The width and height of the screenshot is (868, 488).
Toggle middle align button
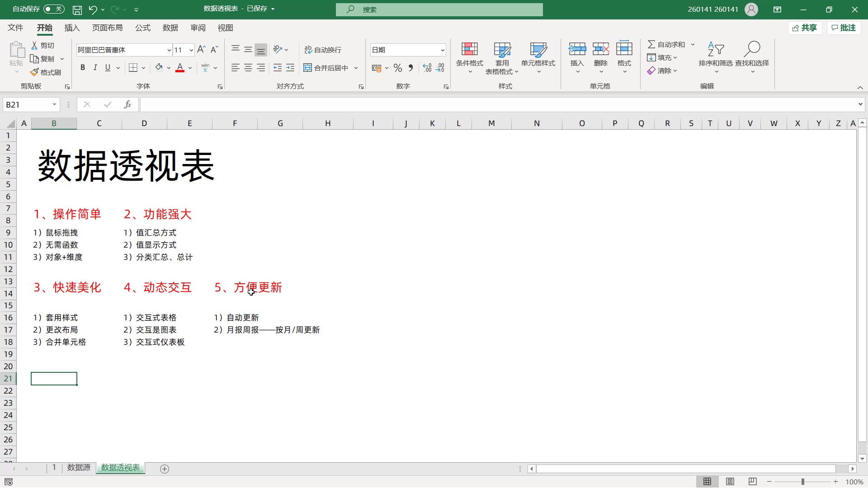[x=248, y=50]
